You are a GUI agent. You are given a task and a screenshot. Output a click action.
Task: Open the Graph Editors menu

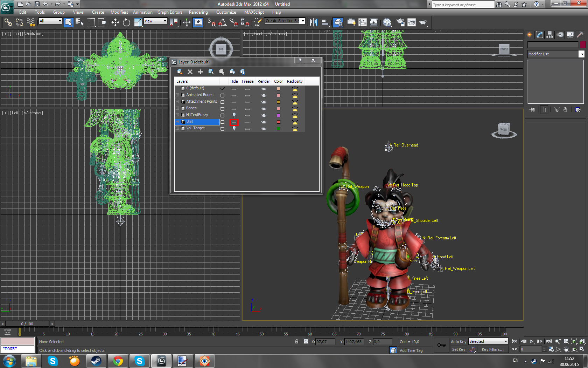point(170,12)
